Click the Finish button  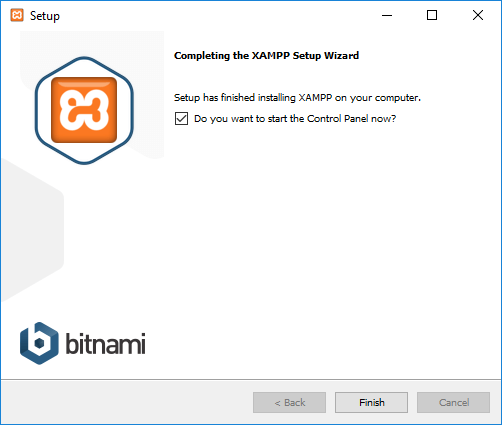371,402
